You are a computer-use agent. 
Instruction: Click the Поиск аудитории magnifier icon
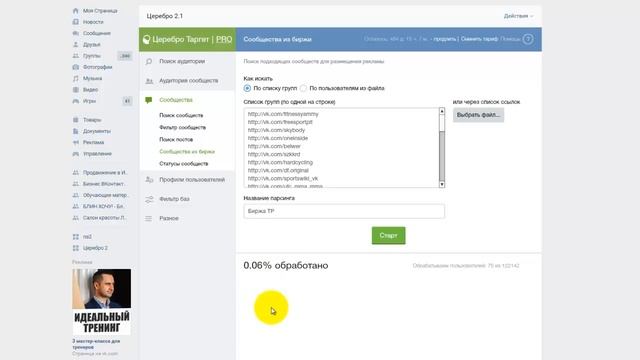pos(149,61)
